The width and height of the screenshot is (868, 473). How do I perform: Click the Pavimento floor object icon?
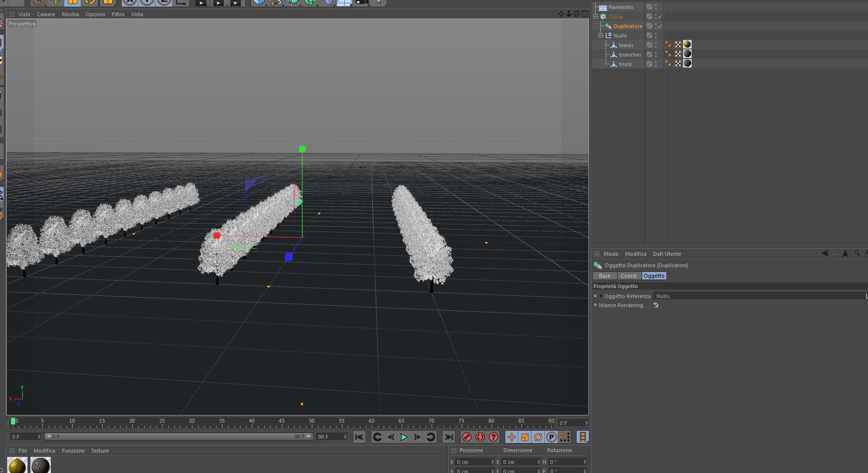[x=603, y=7]
